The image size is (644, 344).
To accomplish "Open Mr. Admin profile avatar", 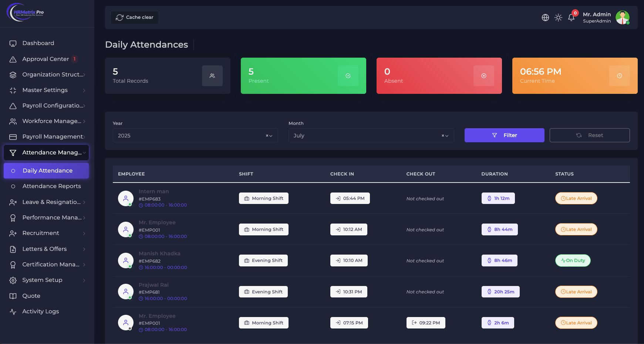I will (623, 17).
